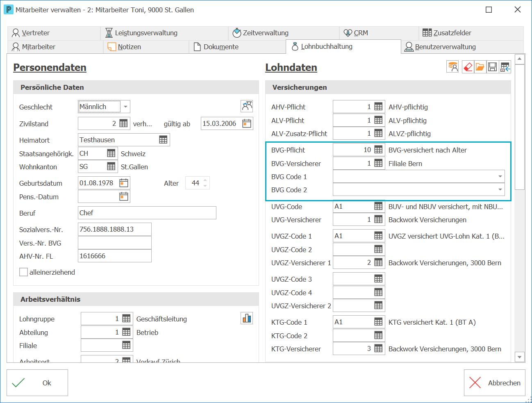Click the people icon next to Geschlecht
This screenshot has height=403, width=532.
click(247, 106)
